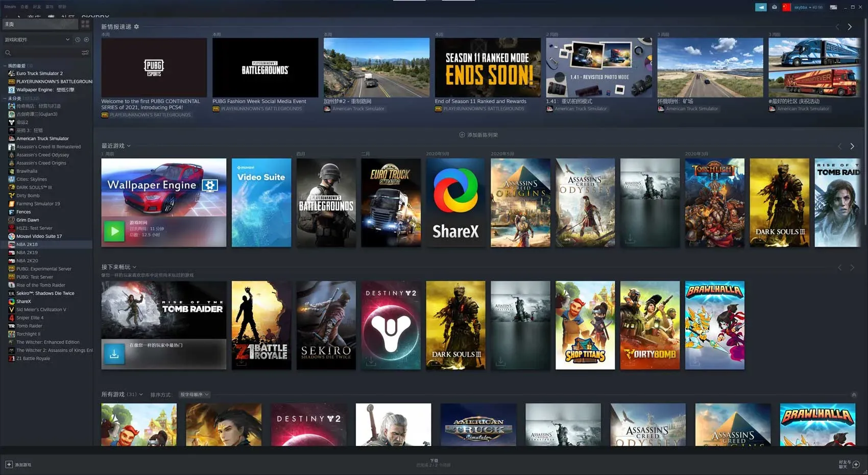Collapse the favorites category
This screenshot has height=475, width=868.
(5, 66)
